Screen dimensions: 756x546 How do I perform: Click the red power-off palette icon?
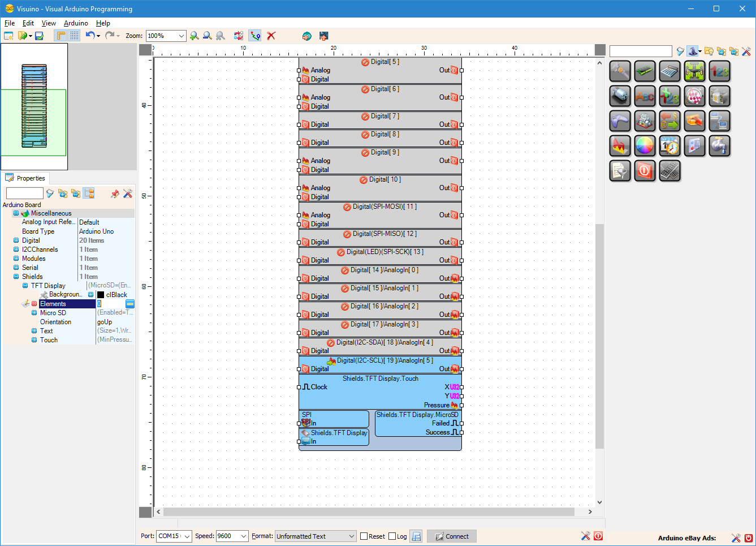coord(645,171)
